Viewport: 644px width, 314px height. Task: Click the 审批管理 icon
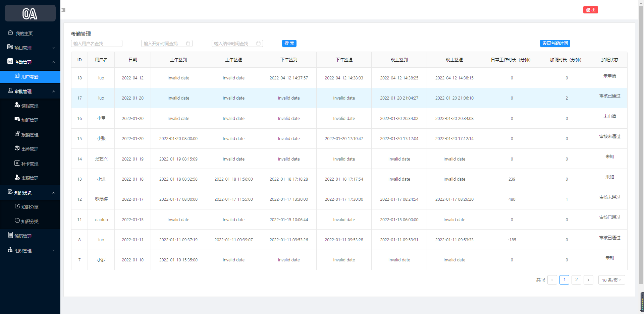tap(10, 90)
